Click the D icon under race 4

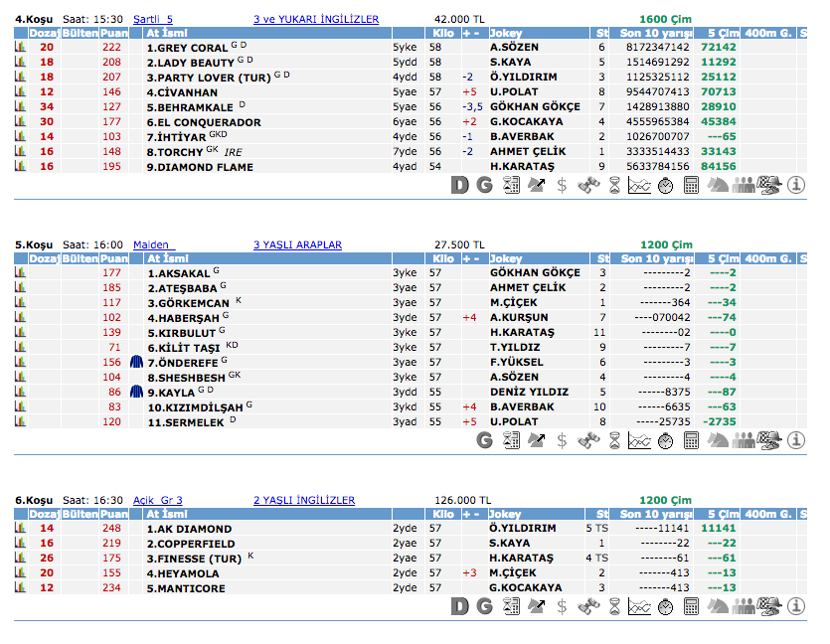pyautogui.click(x=459, y=185)
